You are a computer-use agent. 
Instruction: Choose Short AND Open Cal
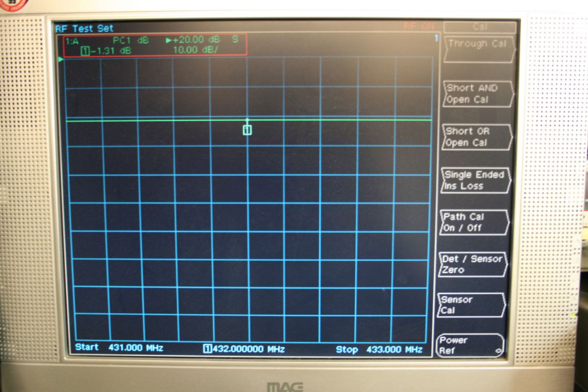pos(478,94)
